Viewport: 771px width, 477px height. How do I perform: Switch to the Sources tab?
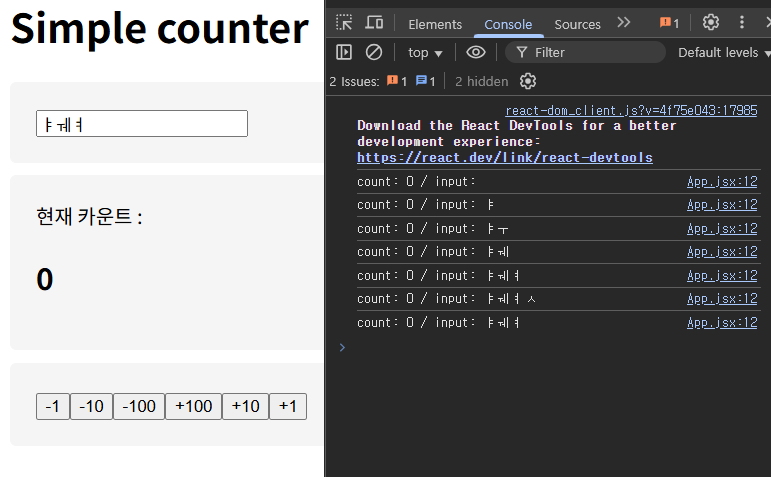click(577, 24)
